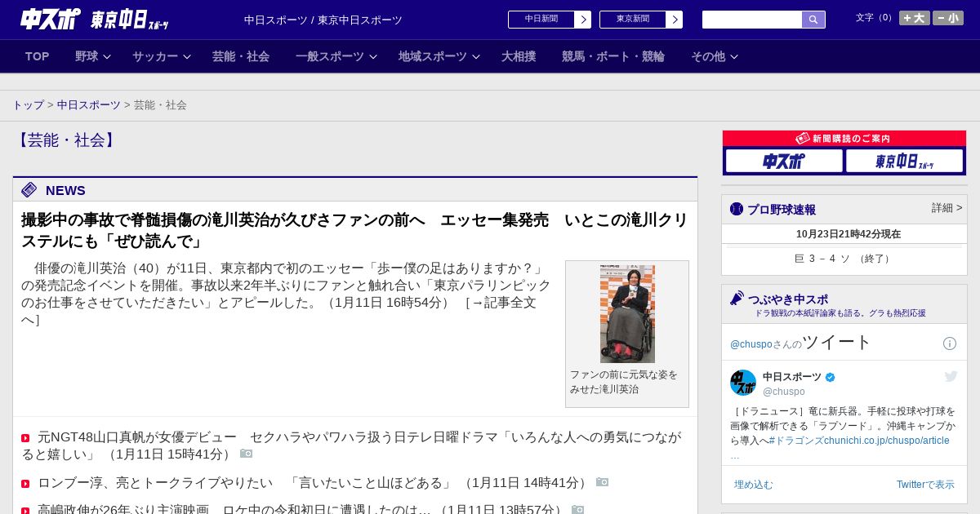The width and height of the screenshot is (980, 514).
Task: Expand the 一般スポーツ dropdown chevron
Action: click(373, 57)
